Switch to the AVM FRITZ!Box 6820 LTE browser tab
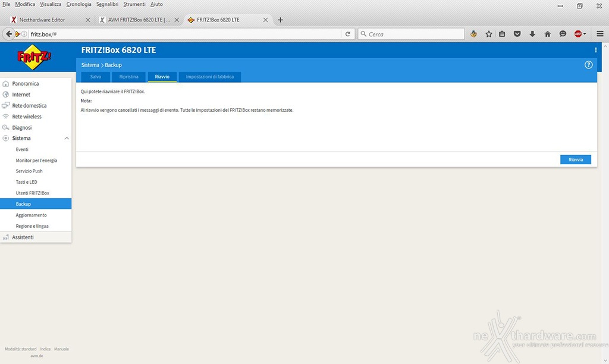Image resolution: width=609 pixels, height=364 pixels. click(139, 20)
